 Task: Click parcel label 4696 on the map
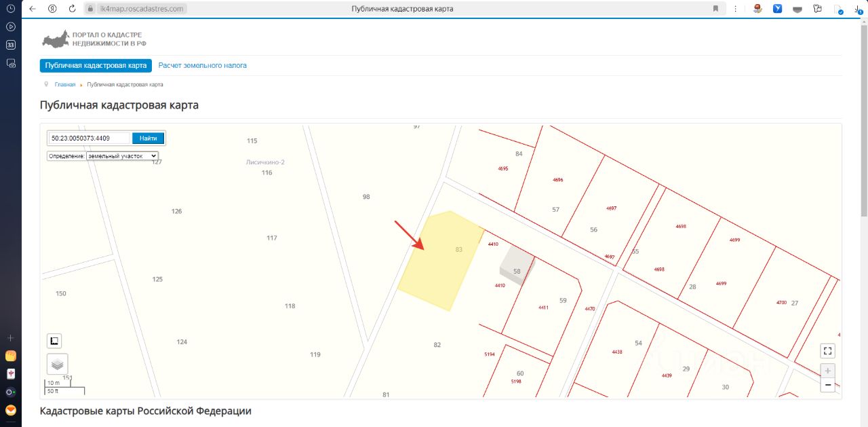pos(558,180)
